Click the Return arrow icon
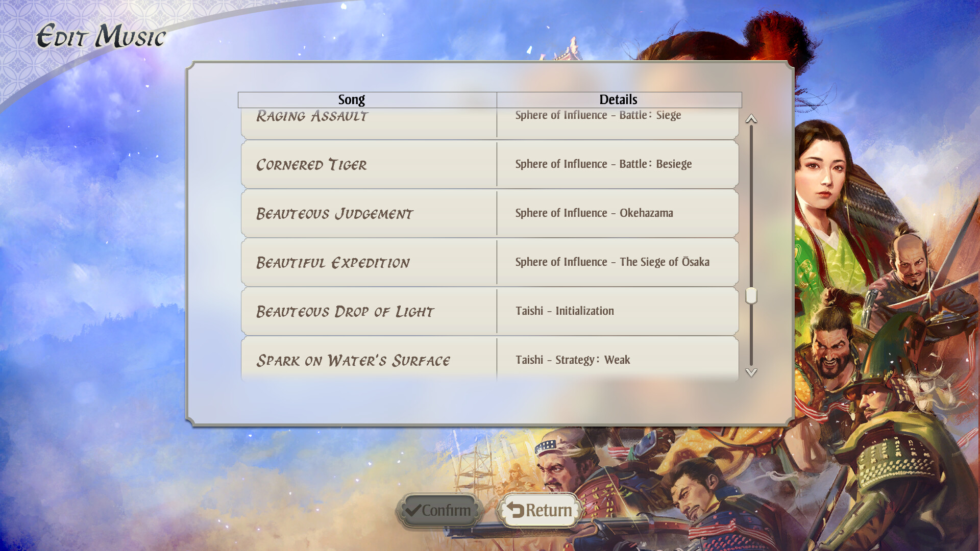 tap(512, 510)
